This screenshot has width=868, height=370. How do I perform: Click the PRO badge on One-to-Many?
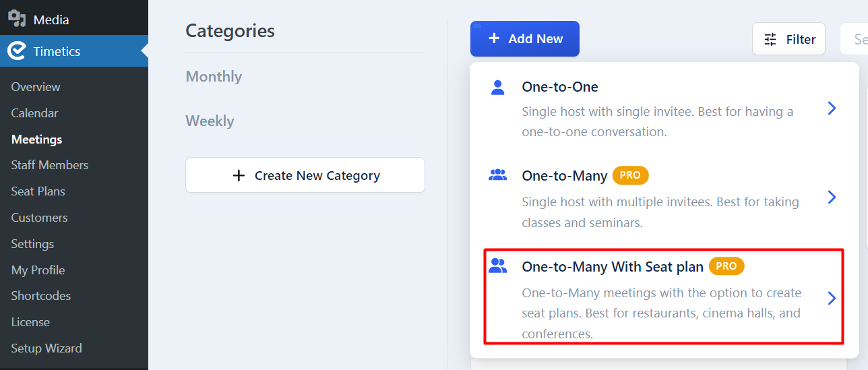point(630,175)
